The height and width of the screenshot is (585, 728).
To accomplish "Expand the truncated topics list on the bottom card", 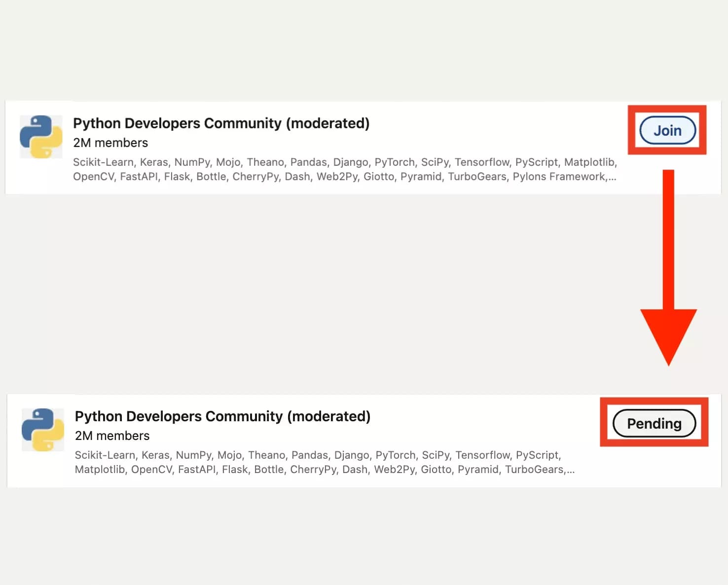I will (571, 470).
